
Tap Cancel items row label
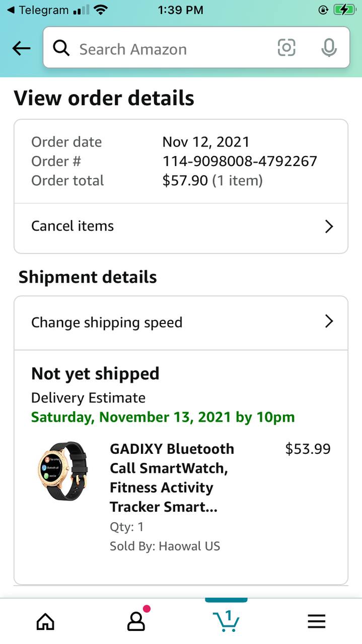point(73,226)
